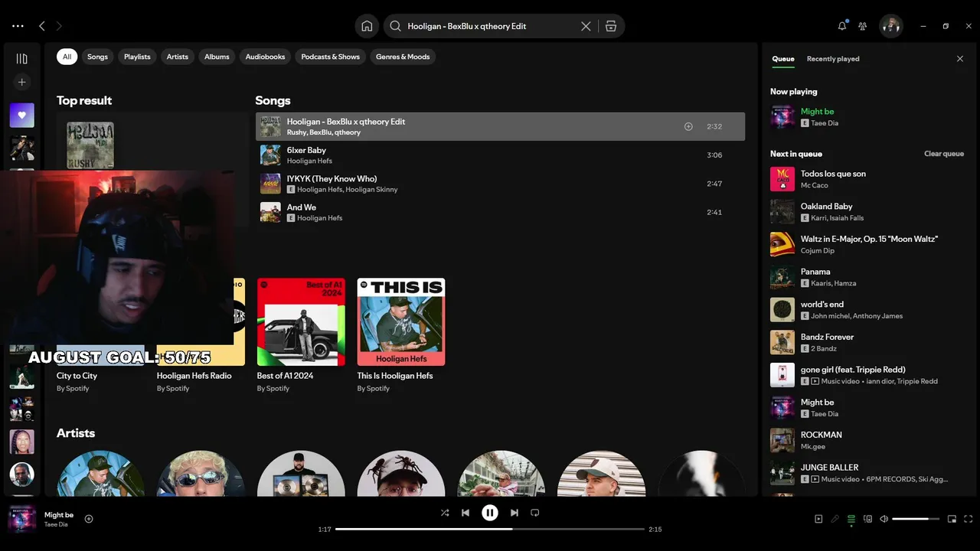Adjust the volume slider
The image size is (980, 551).
point(916,519)
